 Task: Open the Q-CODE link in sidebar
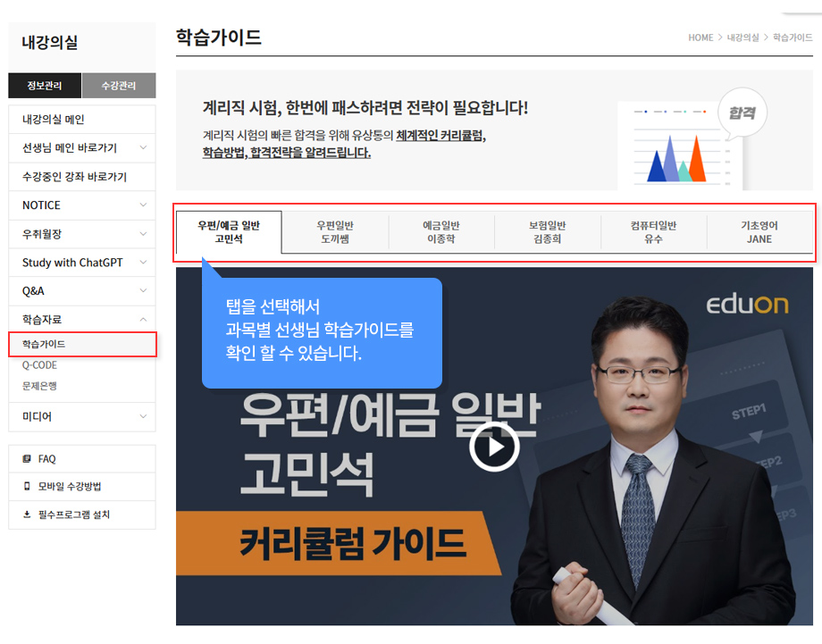click(x=39, y=365)
